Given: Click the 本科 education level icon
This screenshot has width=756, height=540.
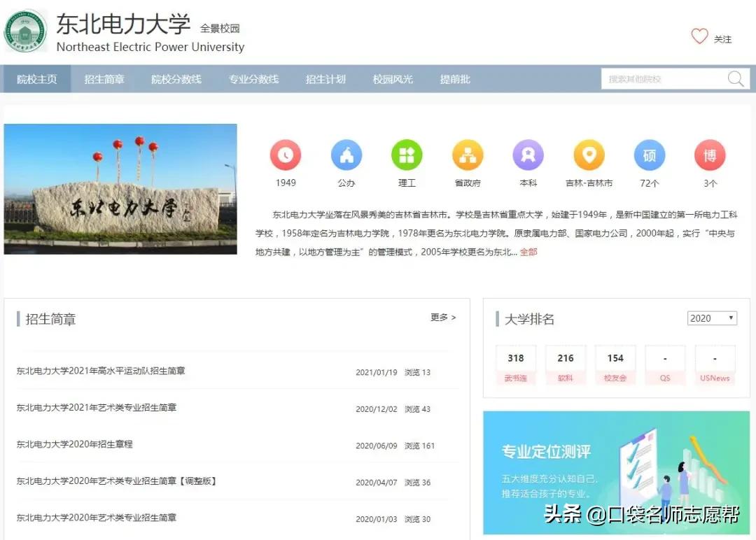Looking at the screenshot, I should (528, 155).
